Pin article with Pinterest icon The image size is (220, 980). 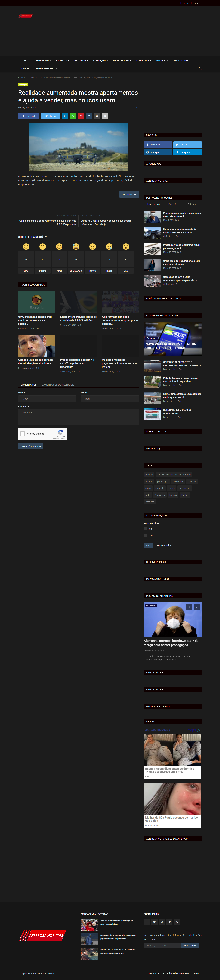[81, 116]
